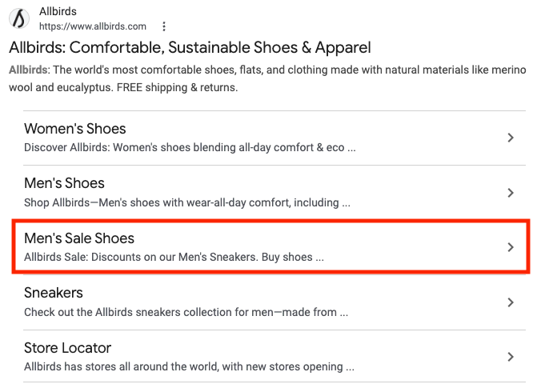This screenshot has width=533, height=392.
Task: Click the sneakers collection for men description
Action: tap(190, 312)
